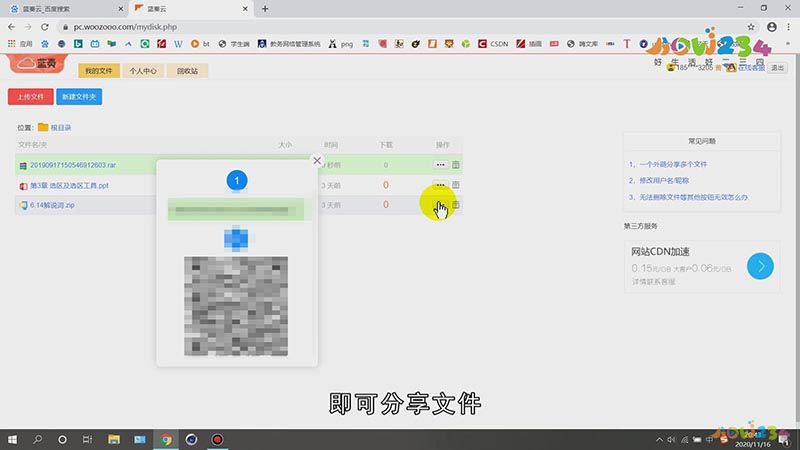Click the blurred blue icon above the QR code
The image size is (800, 450).
[236, 238]
